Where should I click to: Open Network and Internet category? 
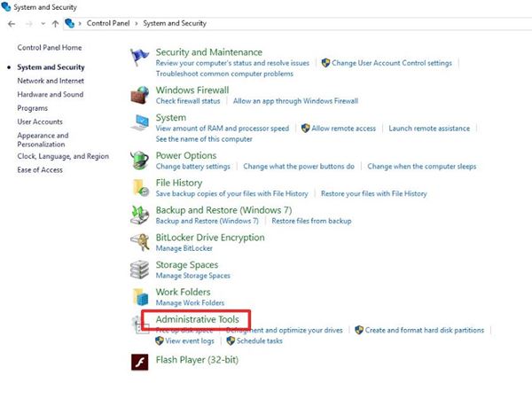click(51, 81)
